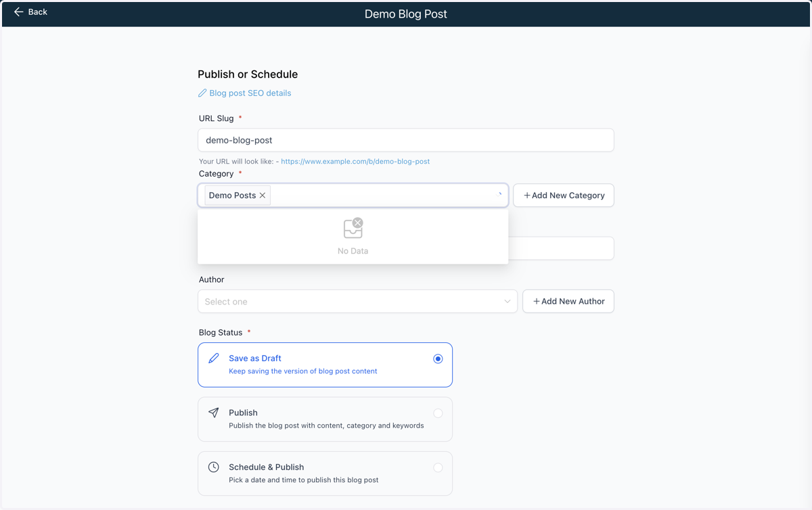Click the No Data empty inbox icon
The width and height of the screenshot is (812, 510).
point(353,228)
